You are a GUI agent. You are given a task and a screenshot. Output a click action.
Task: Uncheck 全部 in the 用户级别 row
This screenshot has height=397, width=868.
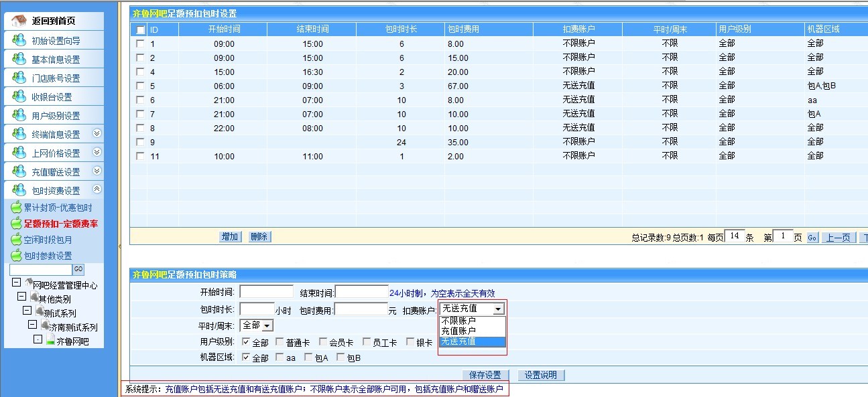click(245, 343)
